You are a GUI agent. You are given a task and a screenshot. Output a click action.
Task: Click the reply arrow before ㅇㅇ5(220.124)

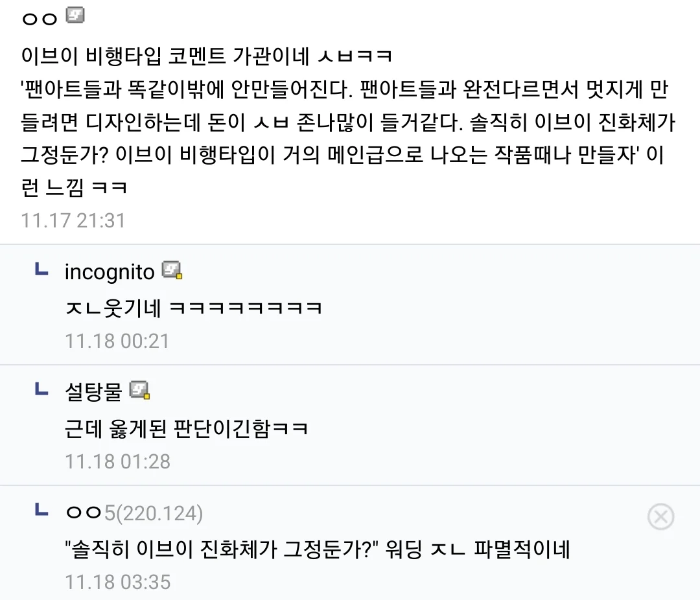(41, 511)
